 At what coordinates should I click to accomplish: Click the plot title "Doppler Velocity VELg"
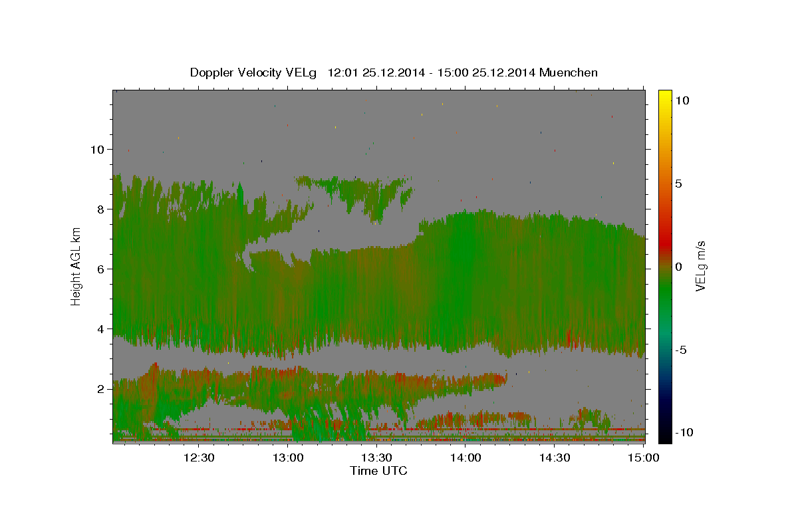254,72
